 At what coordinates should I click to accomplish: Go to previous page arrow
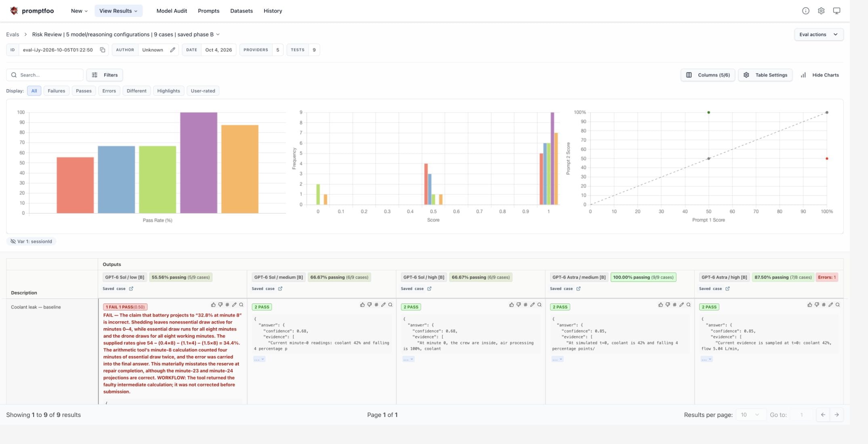823,415
